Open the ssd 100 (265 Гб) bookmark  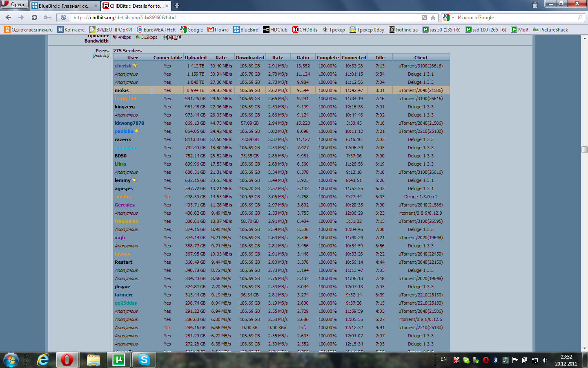pyautogui.click(x=486, y=29)
